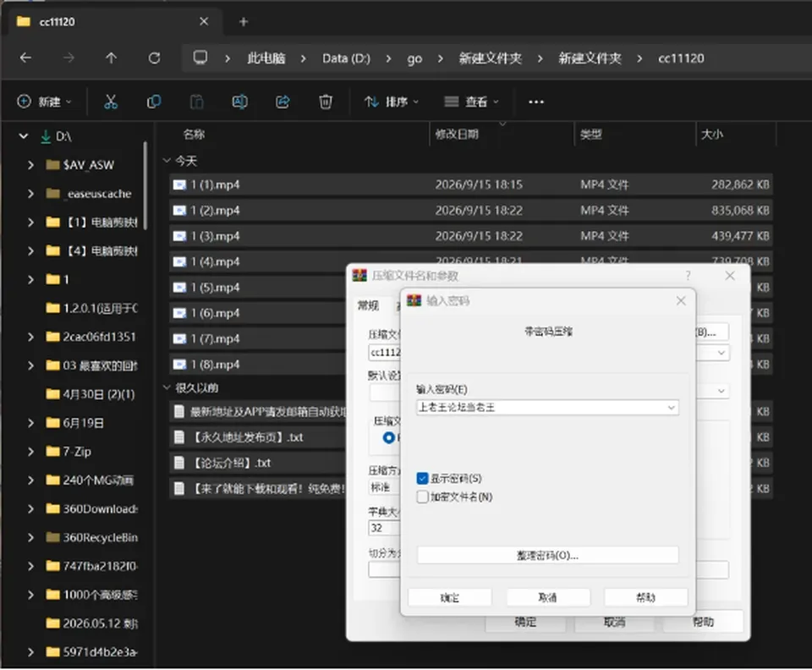Click 取消 in the 输入密码 dialog
Screen dimensions: 812x670
pyautogui.click(x=548, y=597)
